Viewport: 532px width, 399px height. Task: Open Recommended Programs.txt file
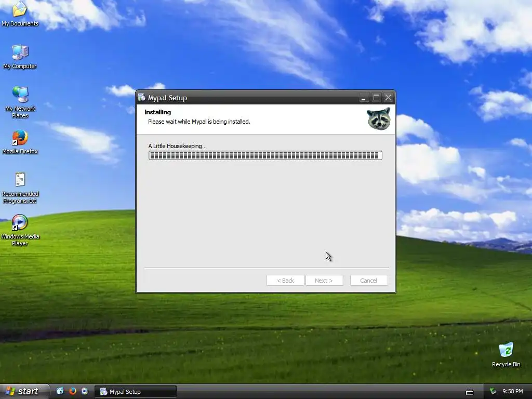pos(20,188)
